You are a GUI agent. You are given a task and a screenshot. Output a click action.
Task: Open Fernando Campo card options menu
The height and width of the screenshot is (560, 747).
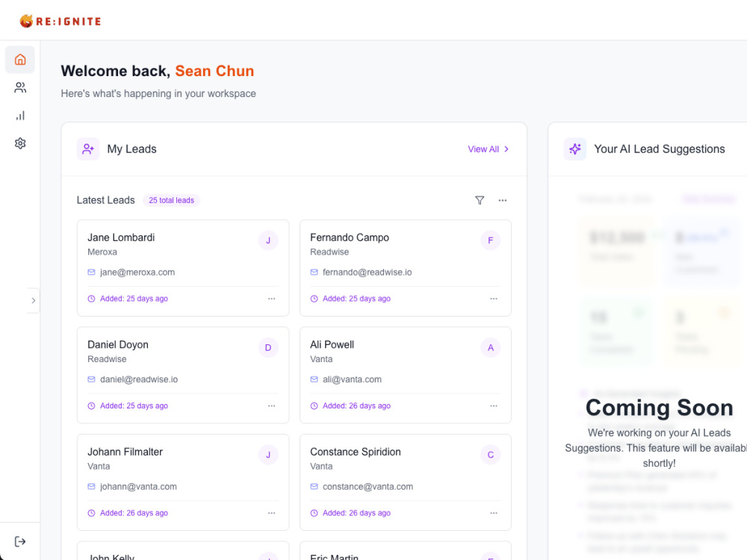click(x=494, y=299)
